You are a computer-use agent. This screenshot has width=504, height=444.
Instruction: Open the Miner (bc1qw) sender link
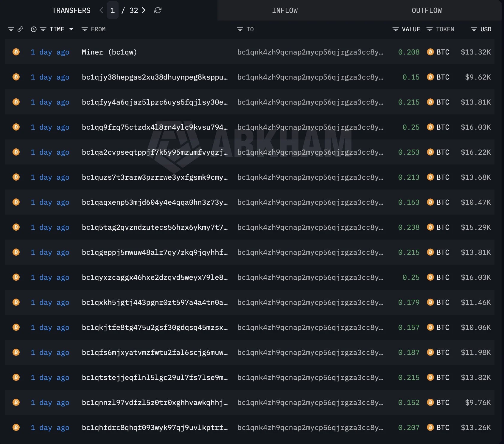[x=109, y=52]
